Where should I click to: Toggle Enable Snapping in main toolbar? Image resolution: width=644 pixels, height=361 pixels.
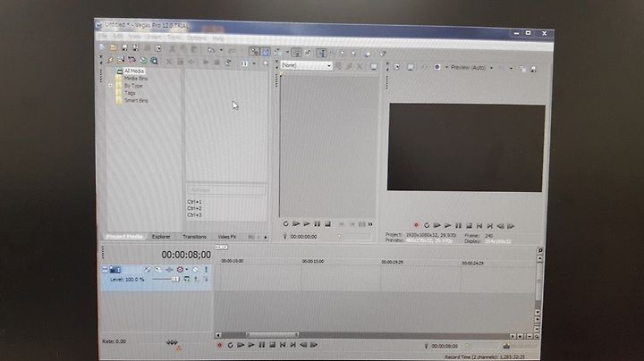[255, 51]
